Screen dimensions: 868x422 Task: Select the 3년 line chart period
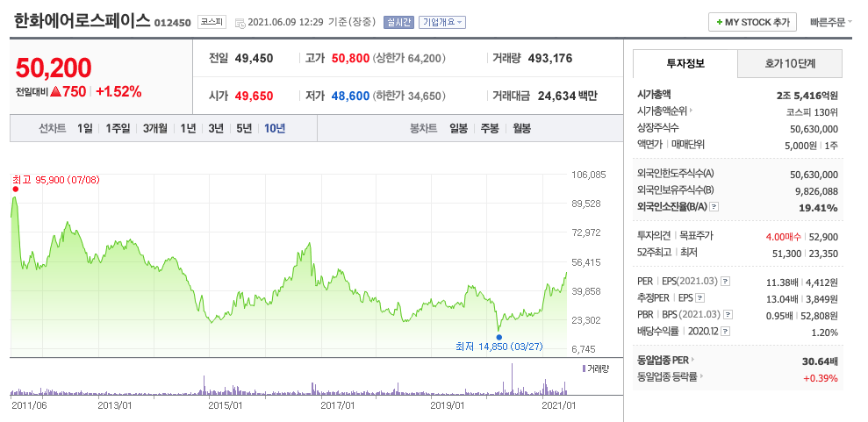[216, 128]
